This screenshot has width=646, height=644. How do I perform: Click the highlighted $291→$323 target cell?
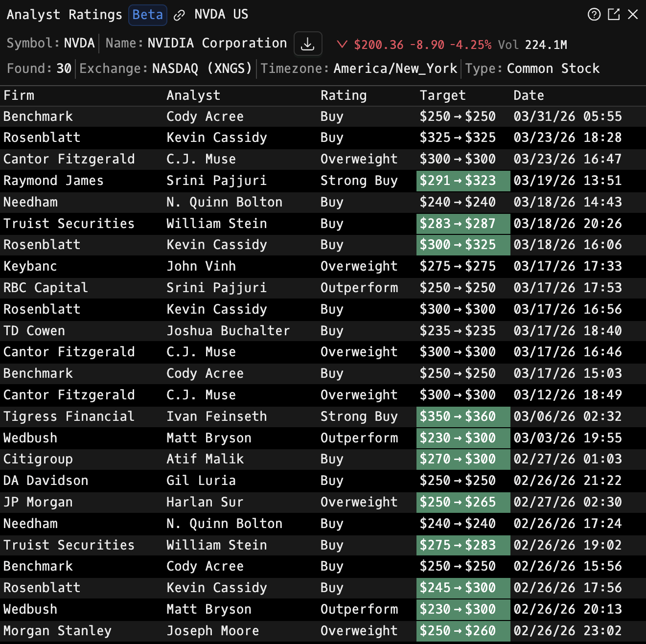tap(463, 181)
